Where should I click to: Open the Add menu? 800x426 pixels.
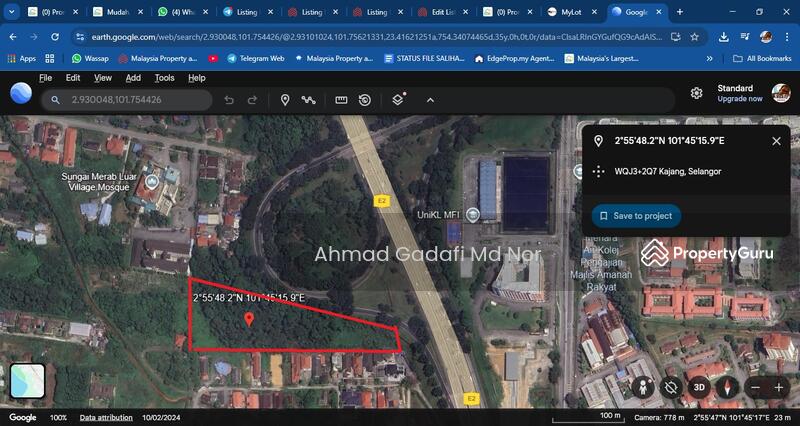[133, 78]
